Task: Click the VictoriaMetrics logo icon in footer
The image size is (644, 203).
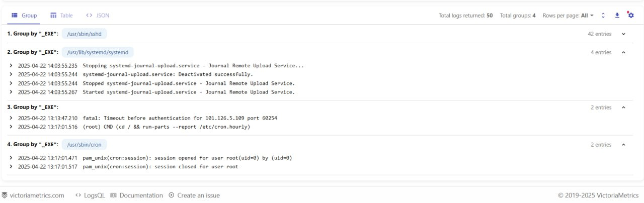Action: coord(5,195)
